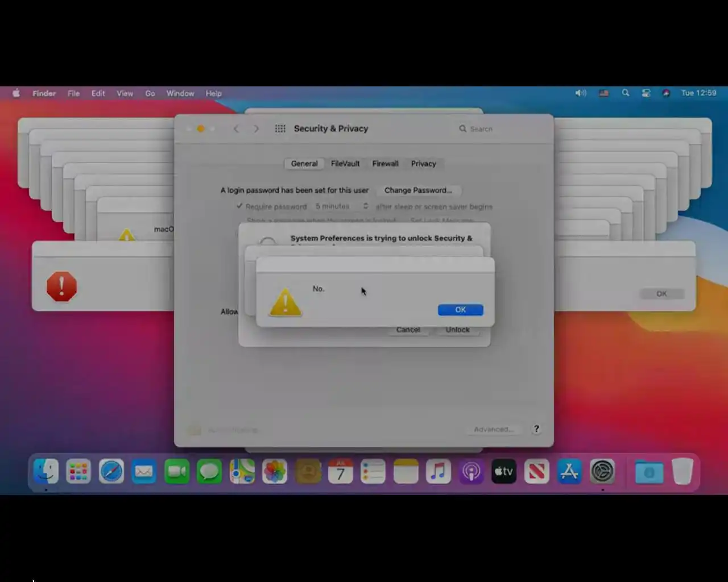Image resolution: width=728 pixels, height=582 pixels.
Task: Open Mail app in the Dock
Action: (144, 471)
